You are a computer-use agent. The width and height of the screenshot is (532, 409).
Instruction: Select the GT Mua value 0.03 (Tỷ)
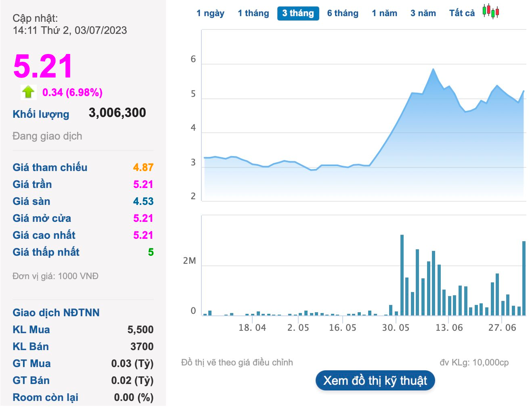(x=132, y=363)
